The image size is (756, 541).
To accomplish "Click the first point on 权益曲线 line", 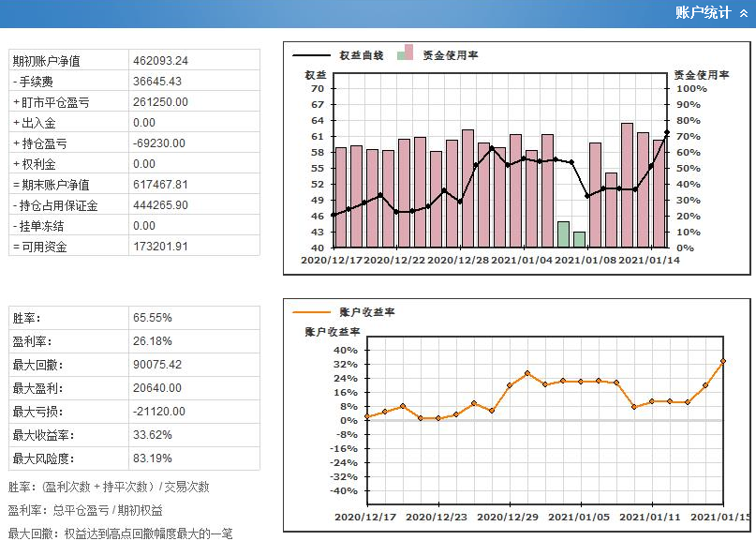I will 333,216.
